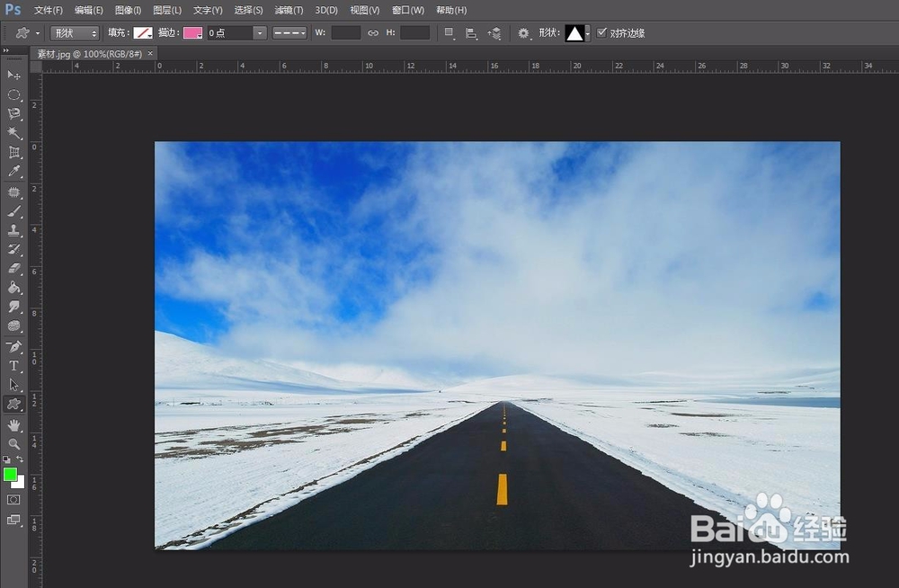Image resolution: width=899 pixels, height=588 pixels.
Task: Select the Elliptical Marquee tool
Action: pyautogui.click(x=13, y=94)
